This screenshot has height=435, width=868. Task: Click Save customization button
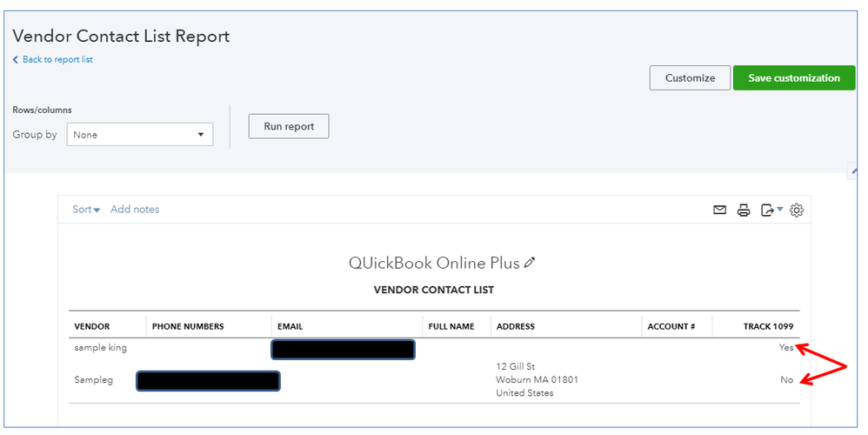pos(794,78)
